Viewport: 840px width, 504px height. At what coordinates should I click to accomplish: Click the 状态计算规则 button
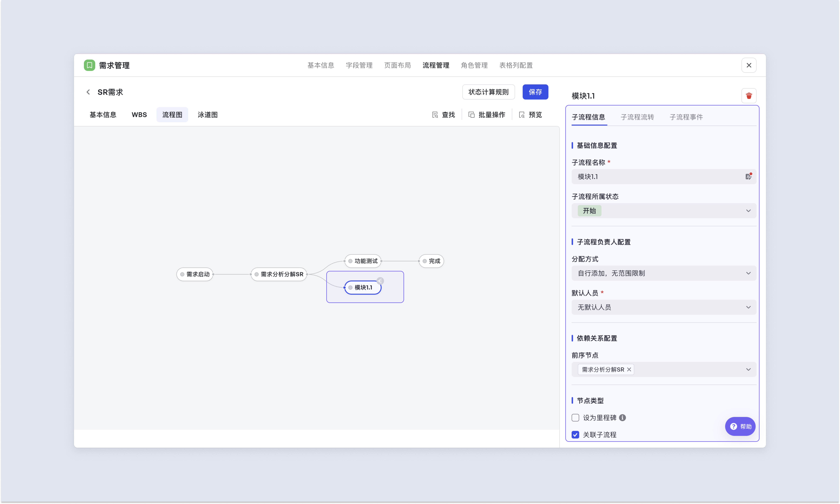click(x=488, y=92)
